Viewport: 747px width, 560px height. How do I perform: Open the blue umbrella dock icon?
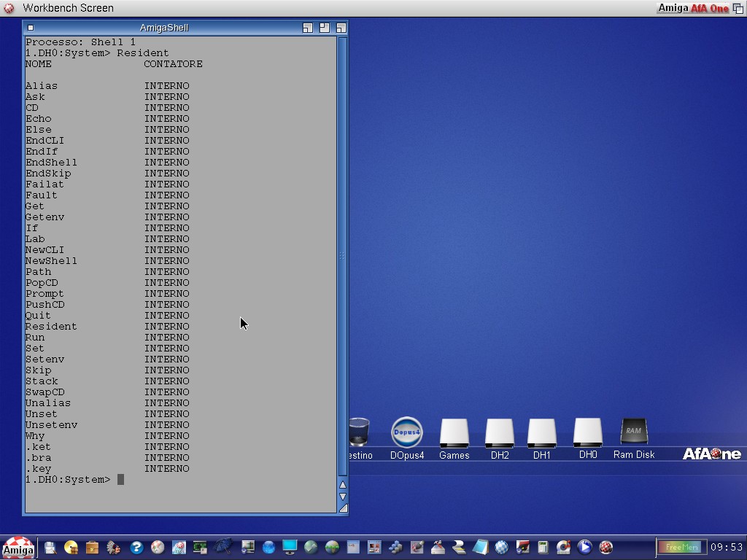(x=224, y=547)
